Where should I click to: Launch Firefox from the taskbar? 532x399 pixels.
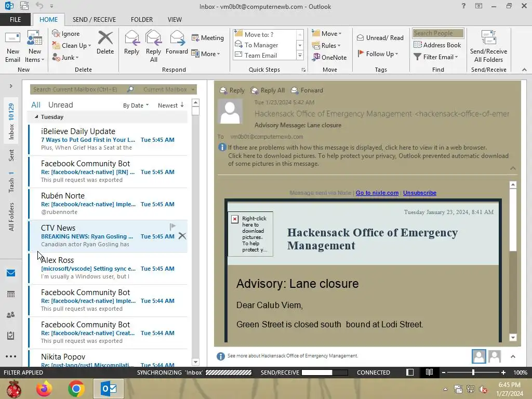(x=45, y=389)
